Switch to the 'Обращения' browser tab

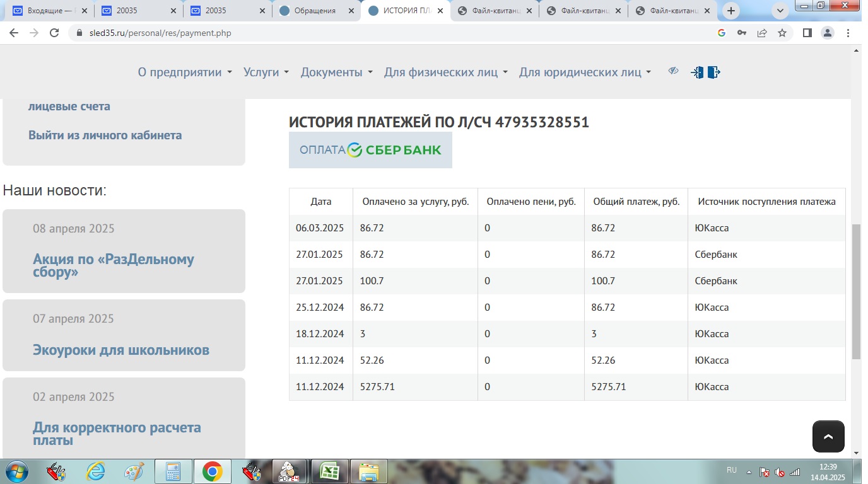click(x=315, y=11)
